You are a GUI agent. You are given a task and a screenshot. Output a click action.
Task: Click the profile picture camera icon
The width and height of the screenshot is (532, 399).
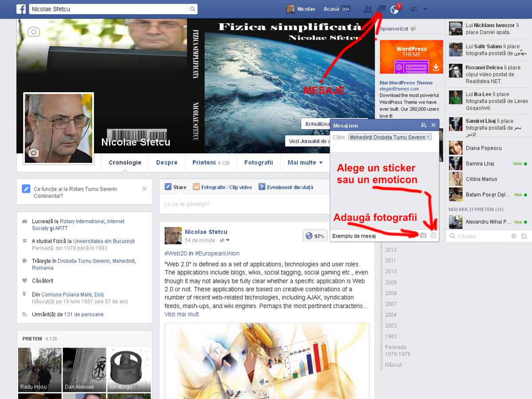34,153
